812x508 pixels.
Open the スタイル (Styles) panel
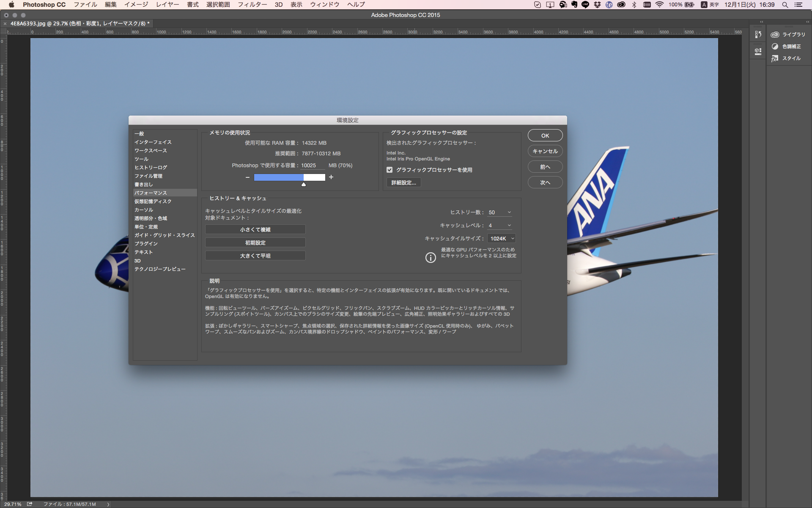coord(786,58)
